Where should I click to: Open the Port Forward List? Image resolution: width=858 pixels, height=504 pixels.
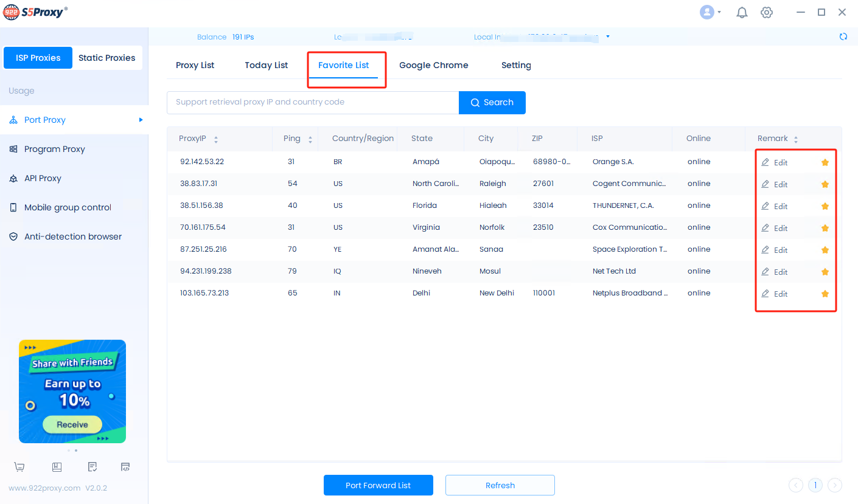click(x=378, y=485)
